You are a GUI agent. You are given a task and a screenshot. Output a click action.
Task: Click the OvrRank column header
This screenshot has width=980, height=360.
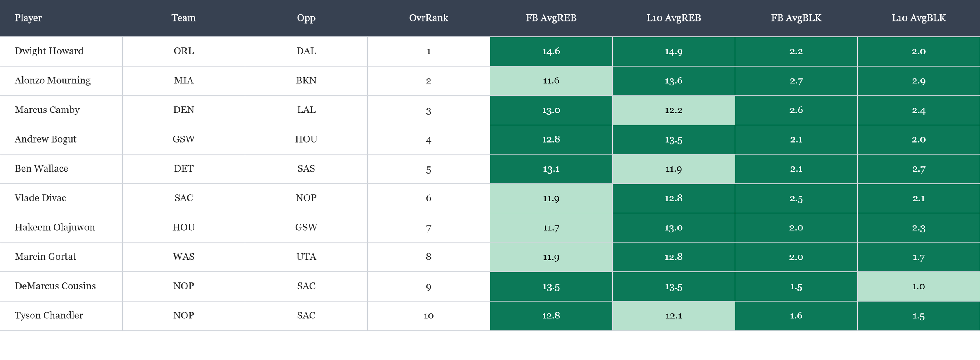point(428,18)
